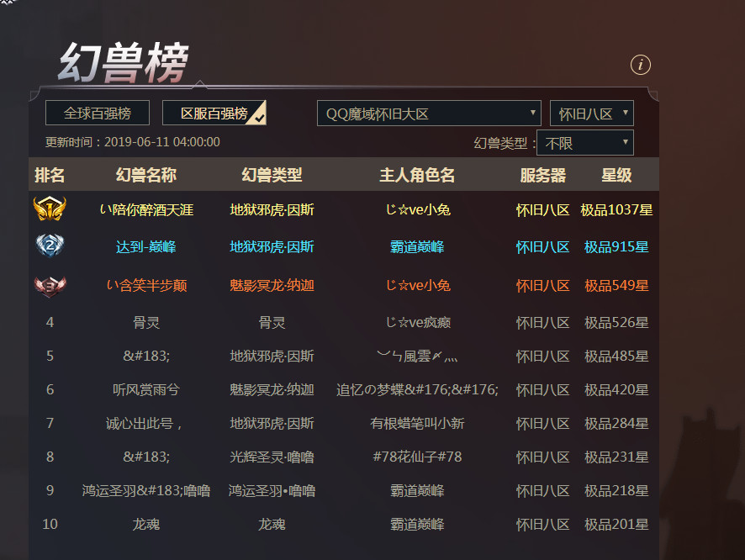
Task: Open the info icon at top right
Action: [x=640, y=65]
